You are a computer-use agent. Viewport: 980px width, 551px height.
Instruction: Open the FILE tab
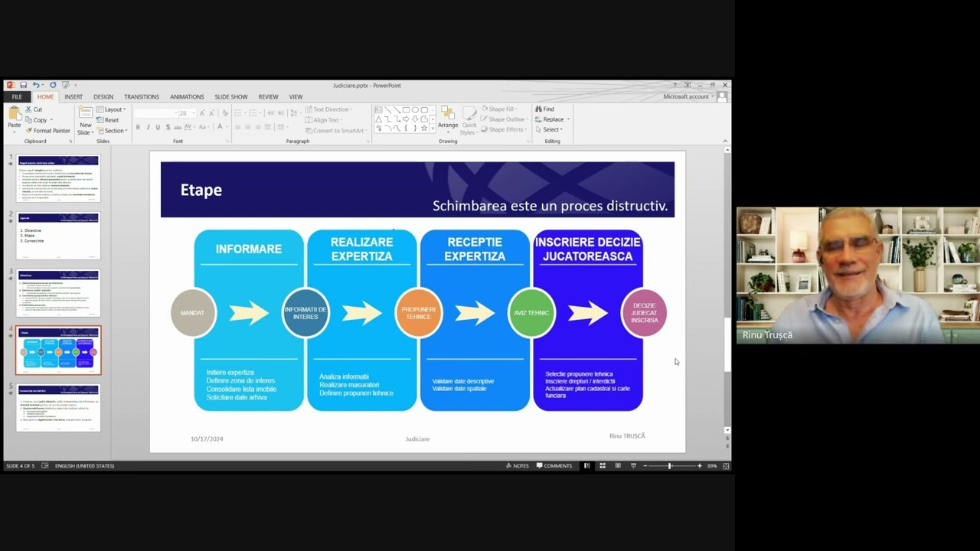pyautogui.click(x=17, y=97)
